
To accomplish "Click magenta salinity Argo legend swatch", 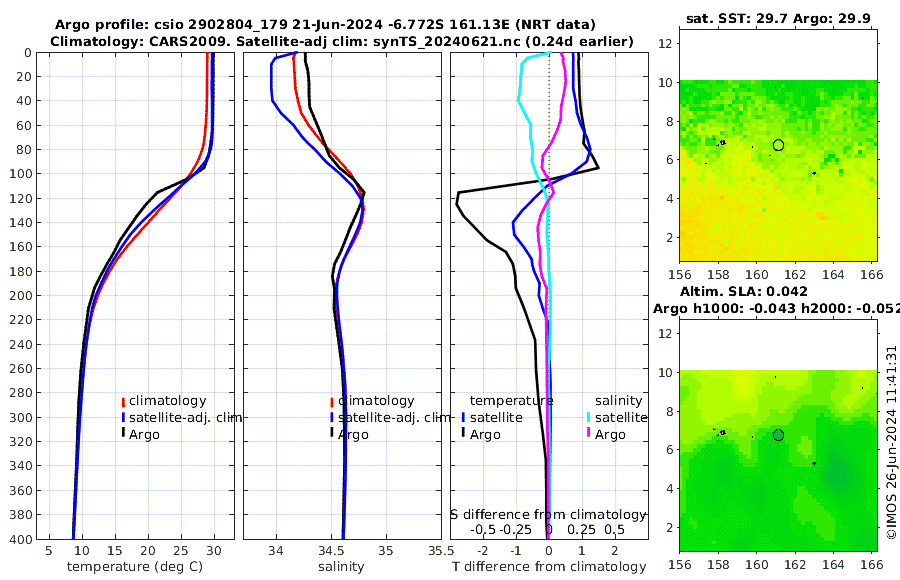I will (588, 434).
